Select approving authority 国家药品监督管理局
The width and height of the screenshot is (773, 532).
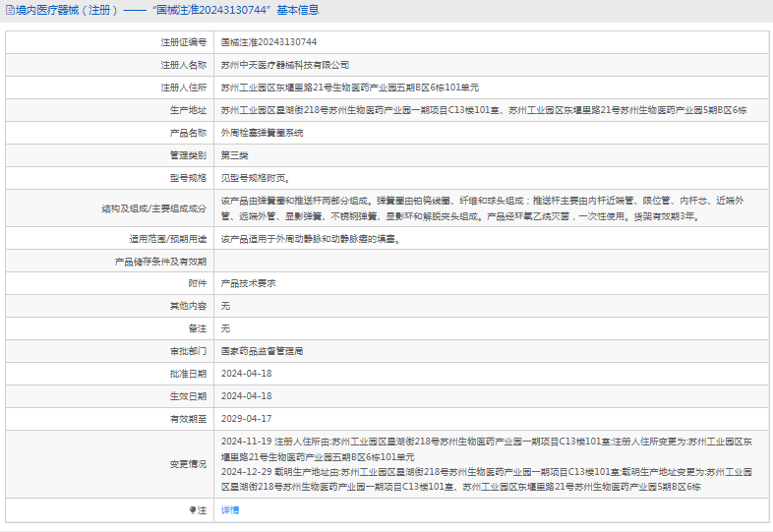click(263, 351)
